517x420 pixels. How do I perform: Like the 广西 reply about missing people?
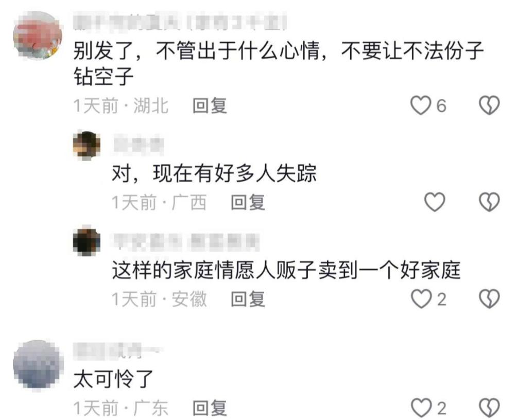pos(435,202)
